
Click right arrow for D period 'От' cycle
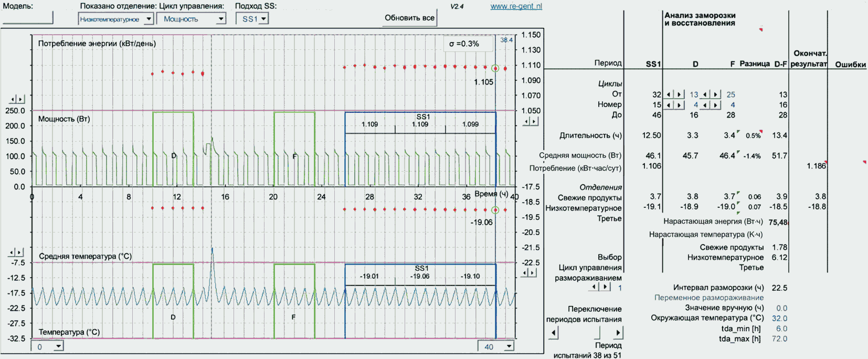tap(679, 94)
